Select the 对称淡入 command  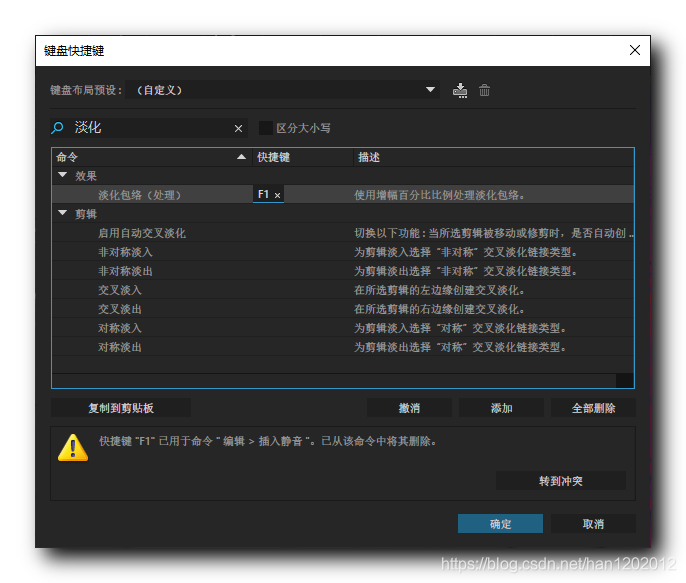click(119, 328)
